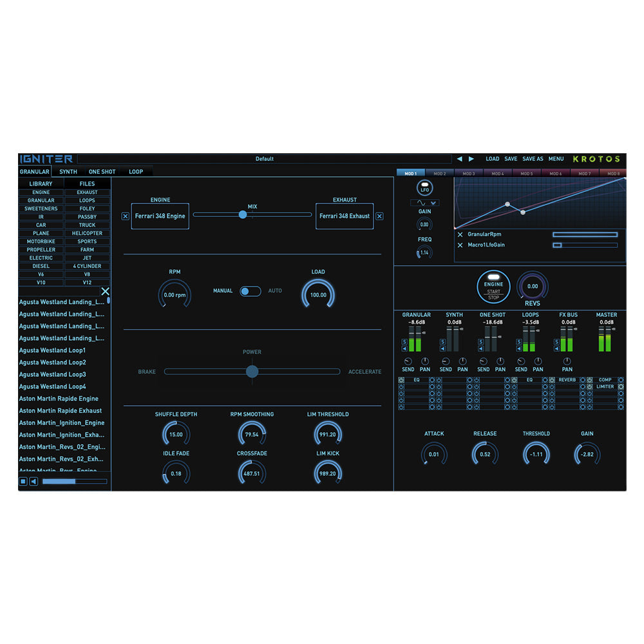Image resolution: width=644 pixels, height=644 pixels.
Task: Select the MOD 3 modulation tab
Action: point(469,173)
